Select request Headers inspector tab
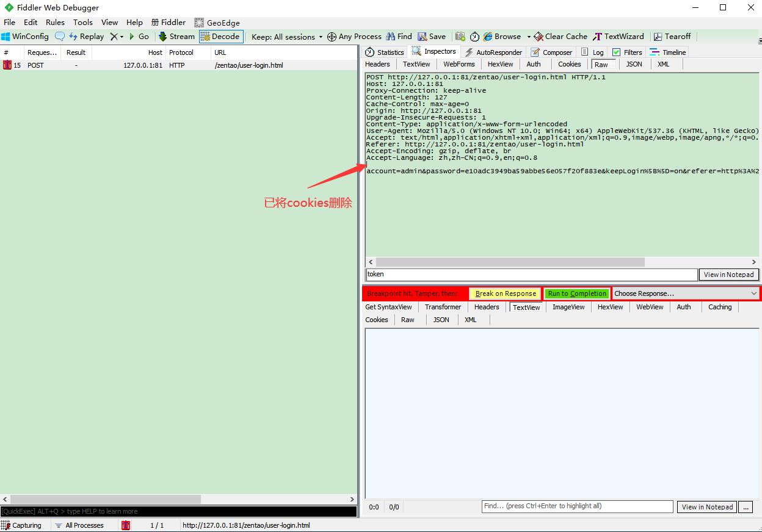Image resolution: width=762 pixels, height=532 pixels. click(x=377, y=64)
